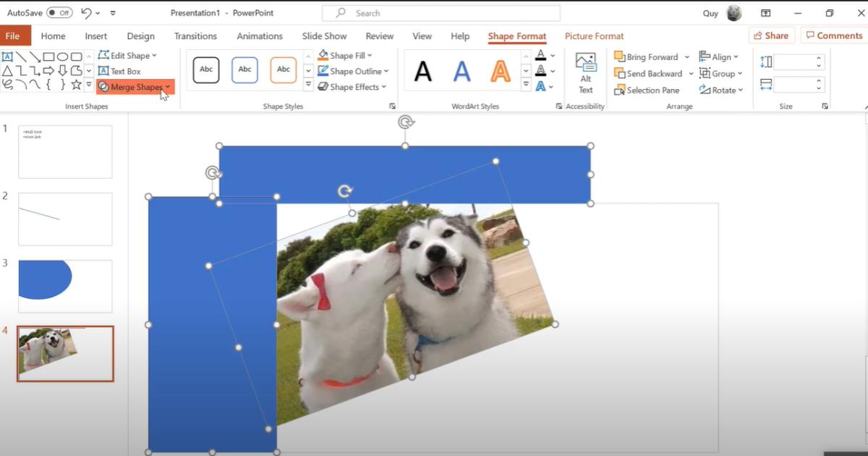The image size is (868, 456).
Task: Click in the presentation Search box
Action: point(441,13)
